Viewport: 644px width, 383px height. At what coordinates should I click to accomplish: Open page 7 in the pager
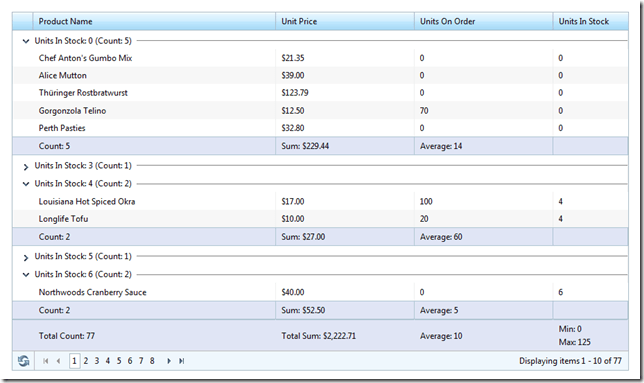coord(141,361)
